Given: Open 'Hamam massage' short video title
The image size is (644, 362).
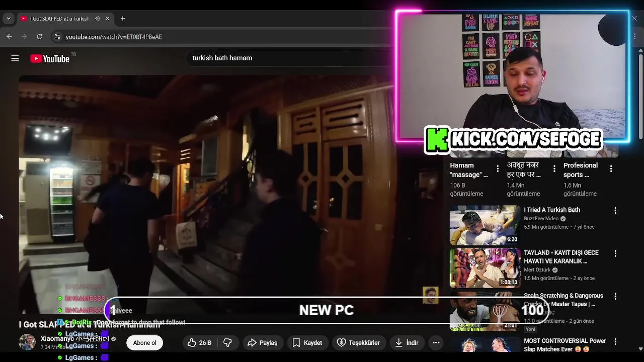Looking at the screenshot, I should point(469,170).
